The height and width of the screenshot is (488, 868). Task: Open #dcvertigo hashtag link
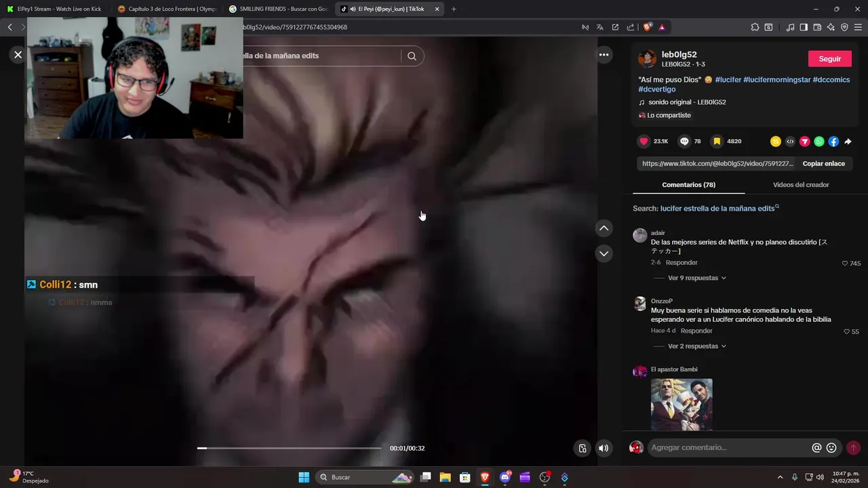tap(656, 89)
